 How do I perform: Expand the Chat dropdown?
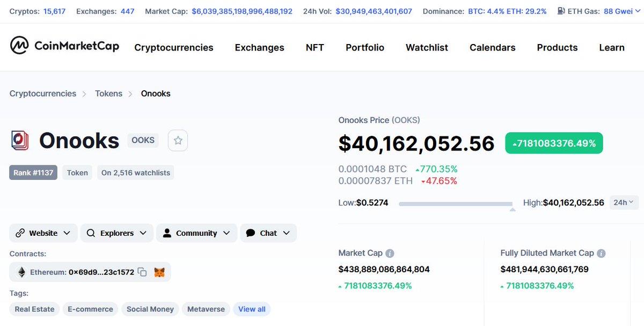click(x=268, y=233)
